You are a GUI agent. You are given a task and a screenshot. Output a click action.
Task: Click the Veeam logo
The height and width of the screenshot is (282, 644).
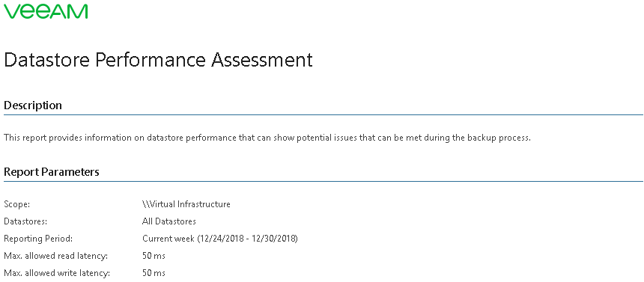[46, 11]
